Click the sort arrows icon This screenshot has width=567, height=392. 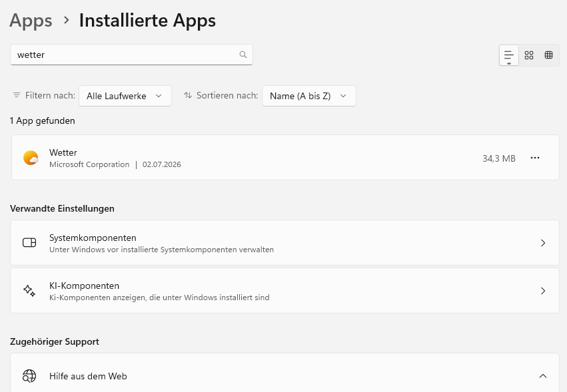(188, 95)
